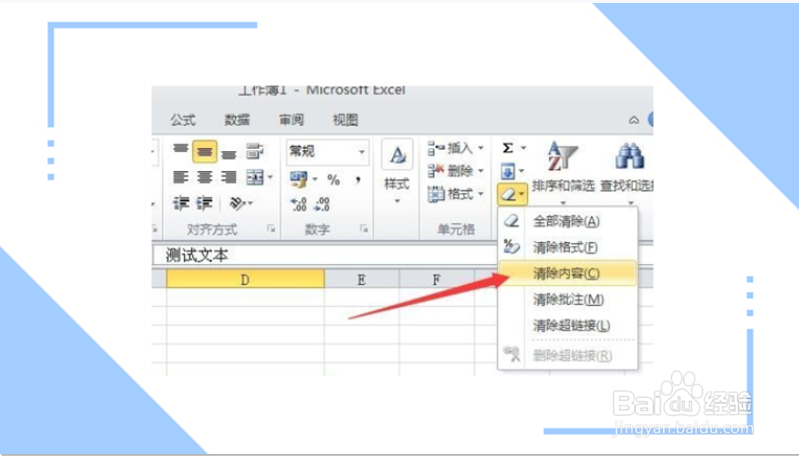
Task: Select column F header
Action: pyautogui.click(x=437, y=280)
